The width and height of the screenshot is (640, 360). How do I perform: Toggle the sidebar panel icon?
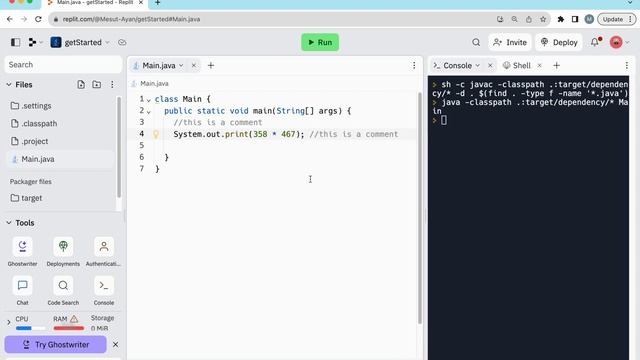point(16,42)
